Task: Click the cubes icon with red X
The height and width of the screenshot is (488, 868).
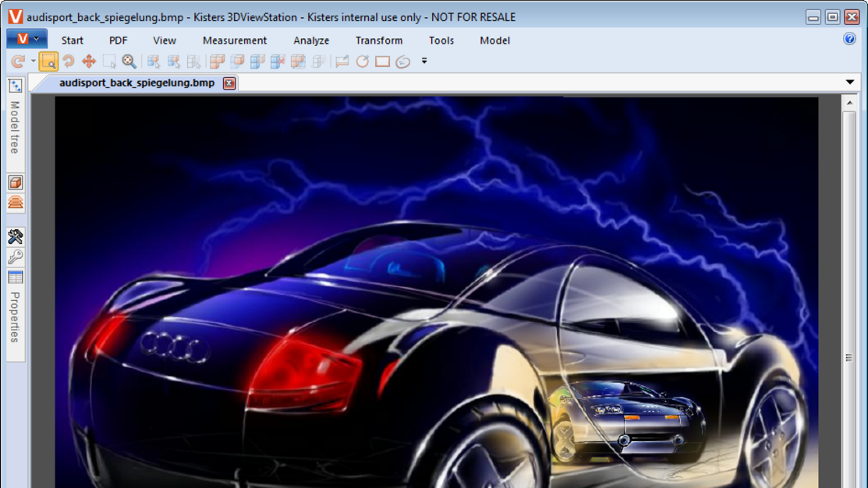Action: tap(278, 62)
